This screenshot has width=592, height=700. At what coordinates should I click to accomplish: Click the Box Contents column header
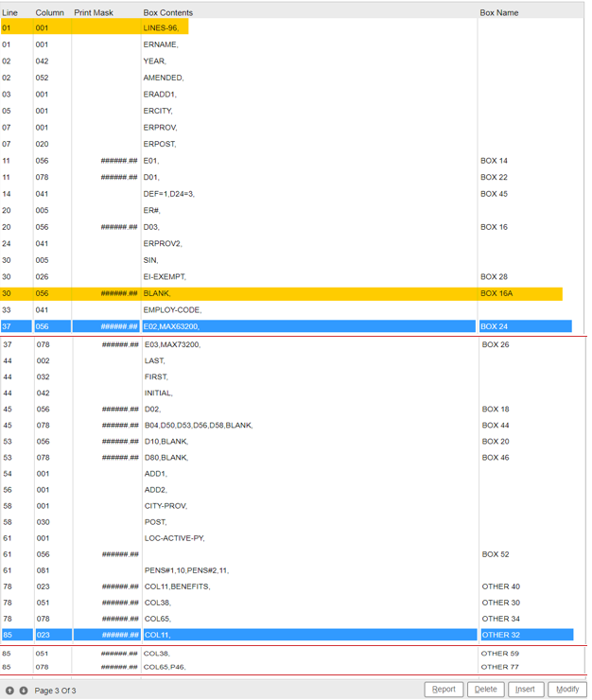pos(168,12)
